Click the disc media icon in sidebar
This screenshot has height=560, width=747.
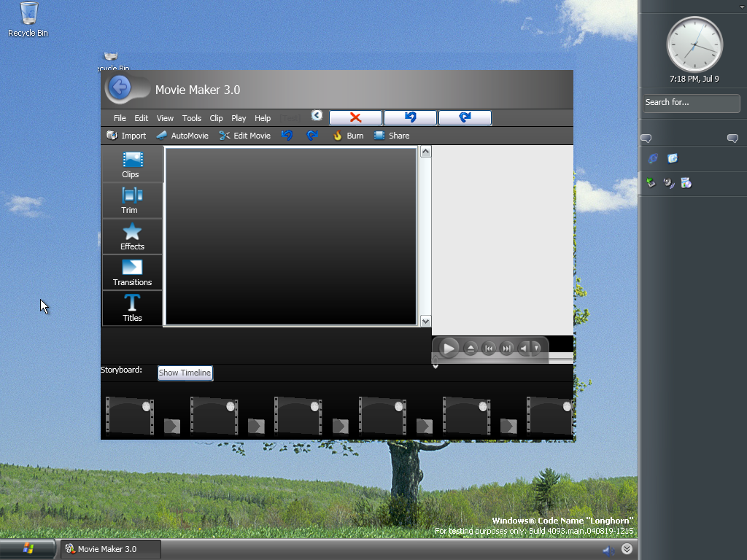point(686,183)
